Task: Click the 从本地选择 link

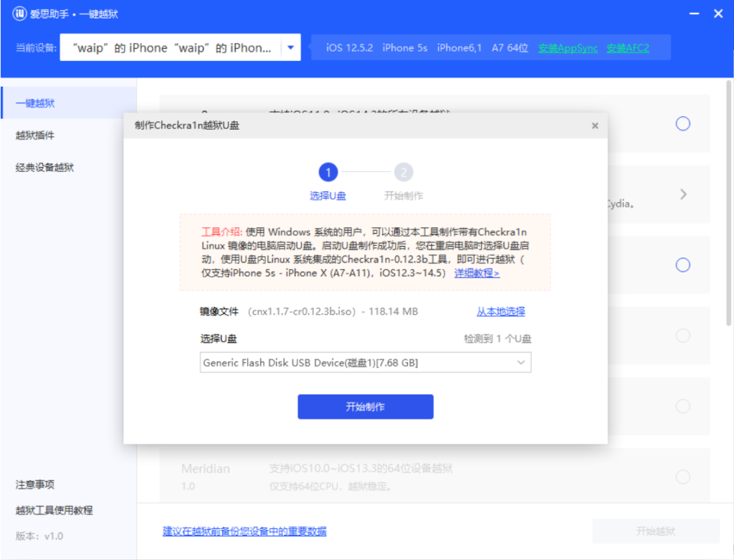Action: [x=500, y=311]
